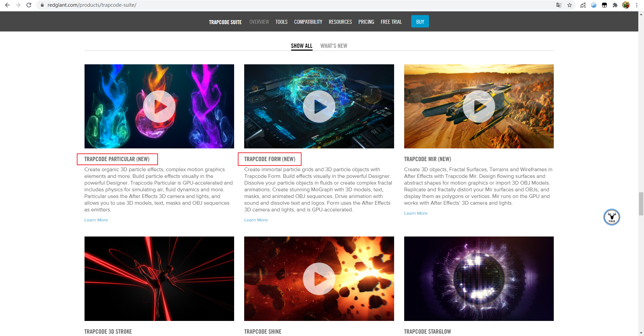Viewport: 644px width, 336px height.
Task: Click the scrollbar up arrow
Action: coord(641,14)
